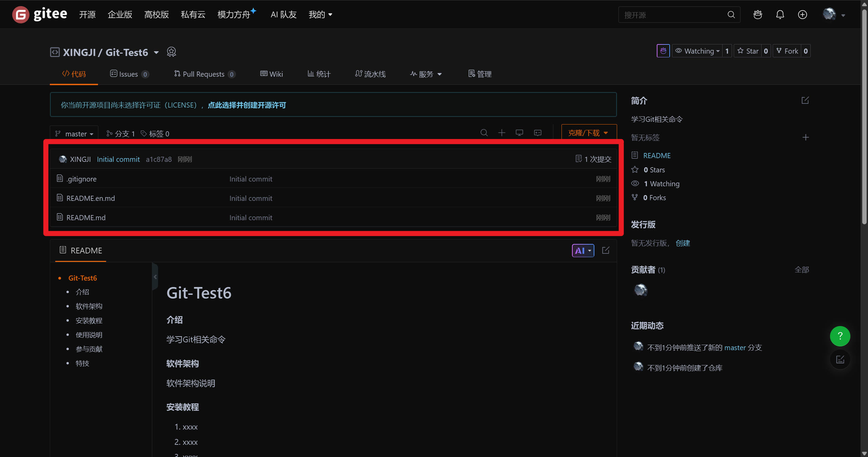Click the 创建 release link

click(x=683, y=243)
